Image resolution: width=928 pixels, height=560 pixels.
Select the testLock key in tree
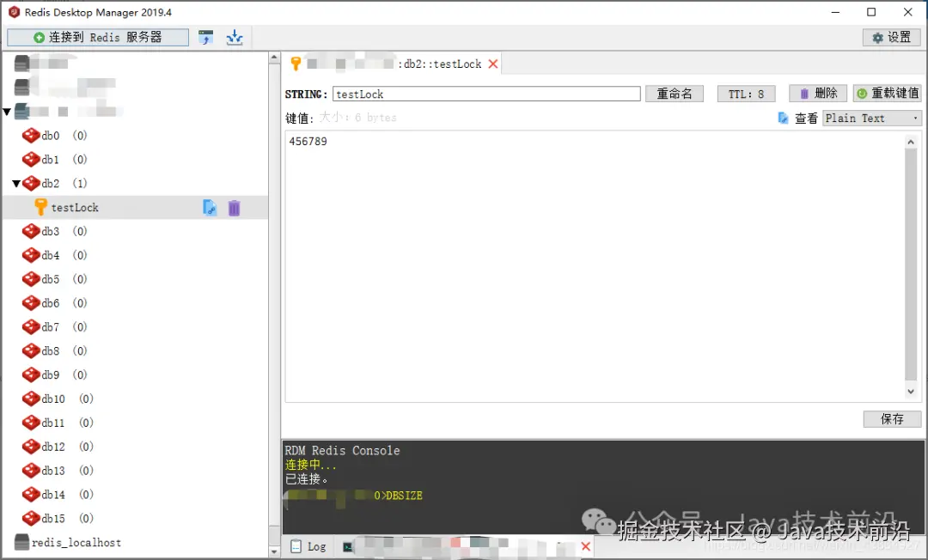click(x=75, y=208)
